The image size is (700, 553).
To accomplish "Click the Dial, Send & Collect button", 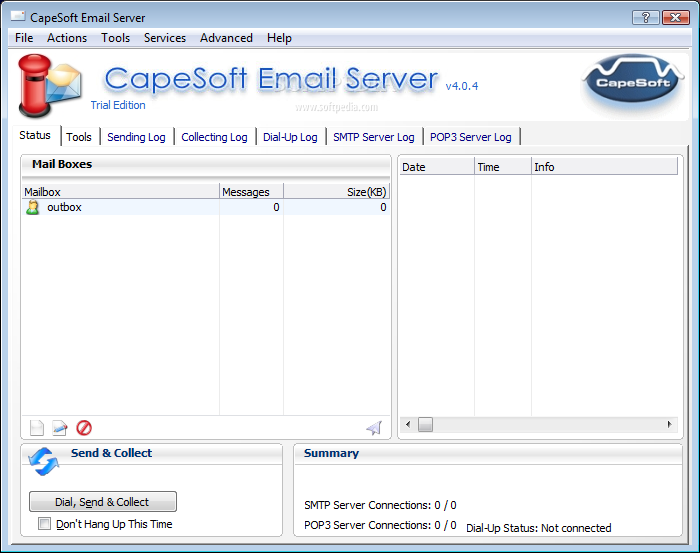I will pyautogui.click(x=103, y=502).
